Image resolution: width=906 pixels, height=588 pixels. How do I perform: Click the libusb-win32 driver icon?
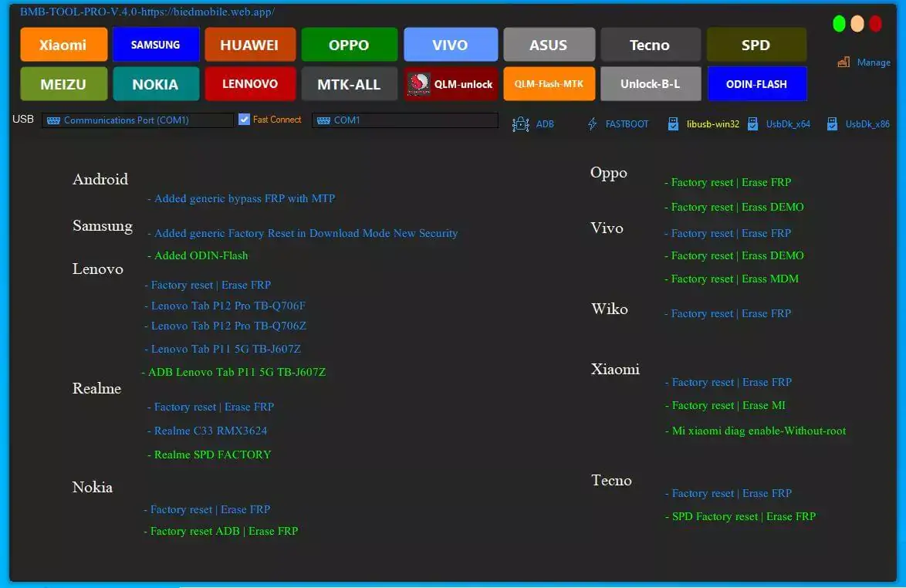[x=673, y=124]
